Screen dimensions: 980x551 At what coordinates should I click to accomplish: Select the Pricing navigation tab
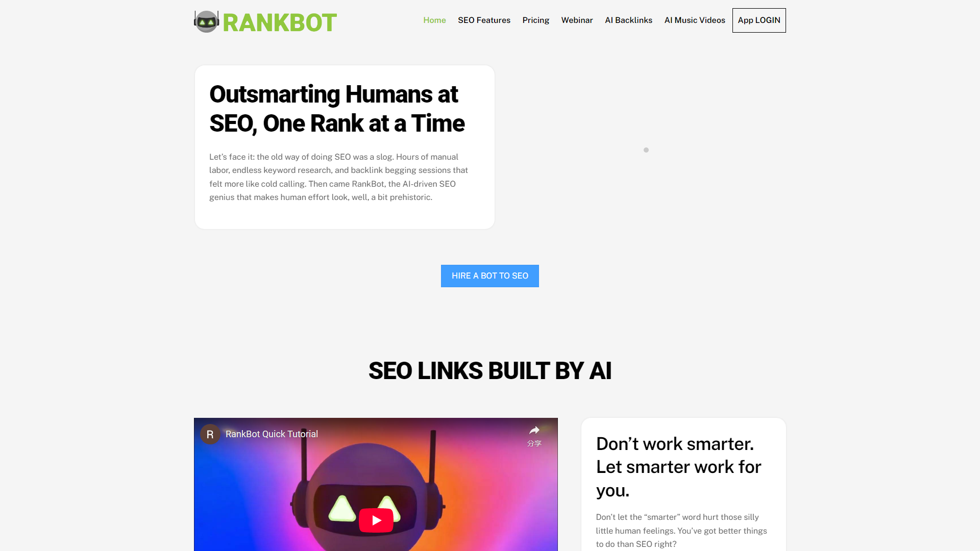(x=535, y=20)
